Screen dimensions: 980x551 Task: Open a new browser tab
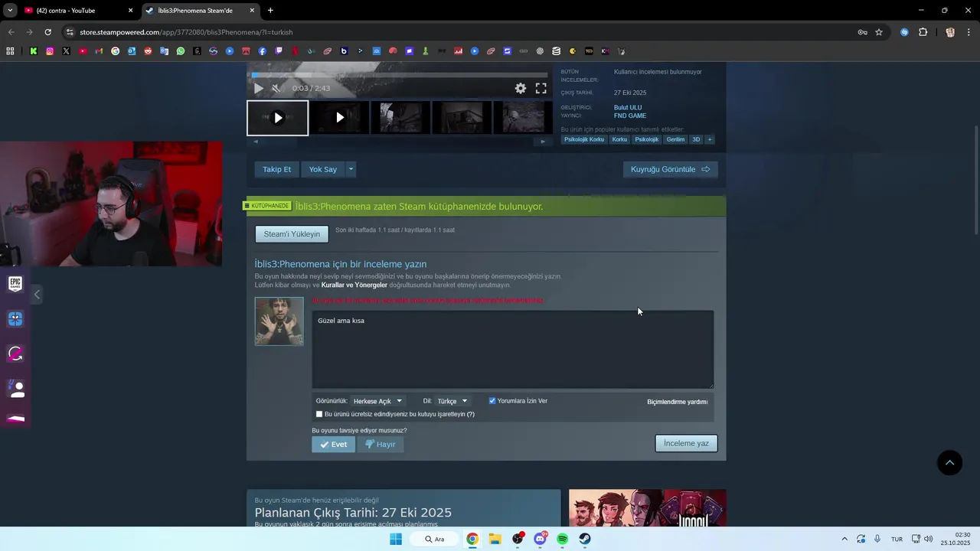tap(270, 11)
